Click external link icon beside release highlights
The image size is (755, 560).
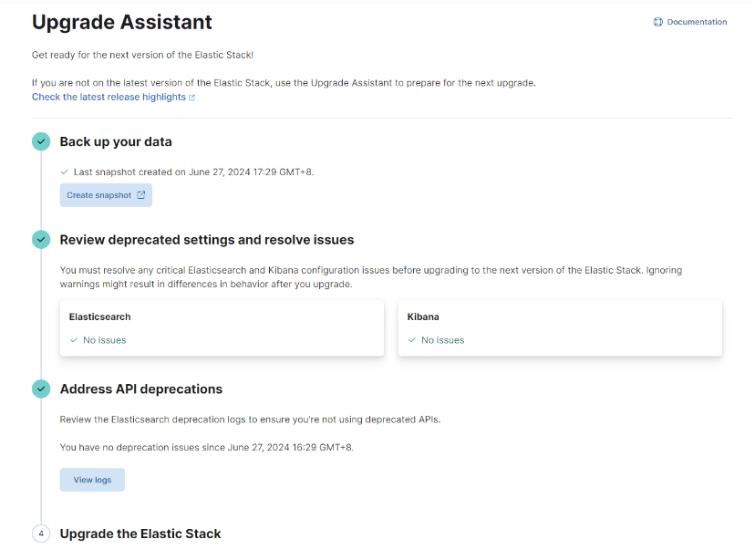[x=191, y=98]
